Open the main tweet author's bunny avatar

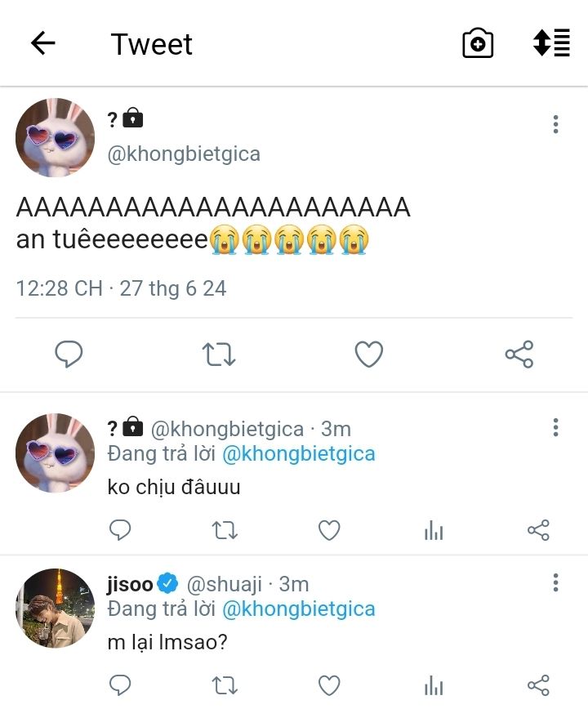click(55, 137)
